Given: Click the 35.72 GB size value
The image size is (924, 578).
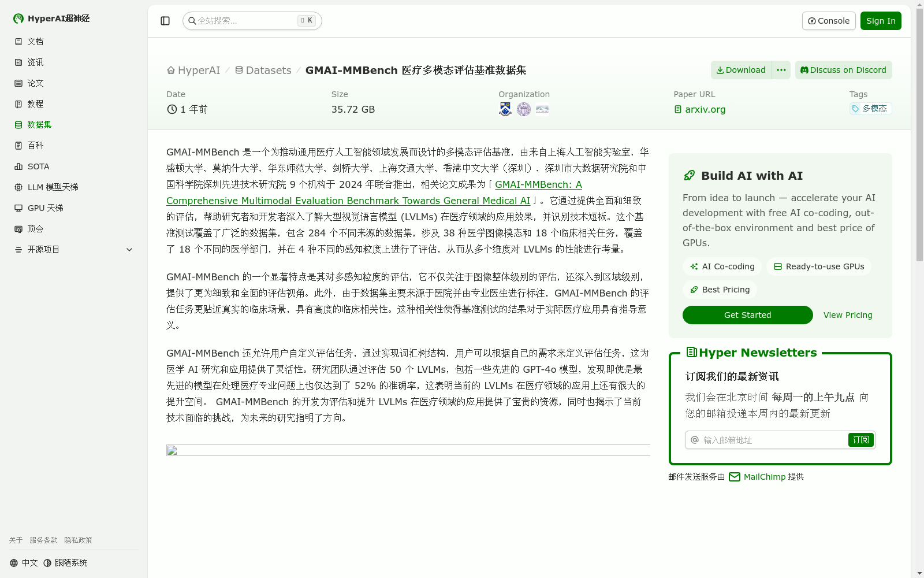Looking at the screenshot, I should tap(353, 109).
